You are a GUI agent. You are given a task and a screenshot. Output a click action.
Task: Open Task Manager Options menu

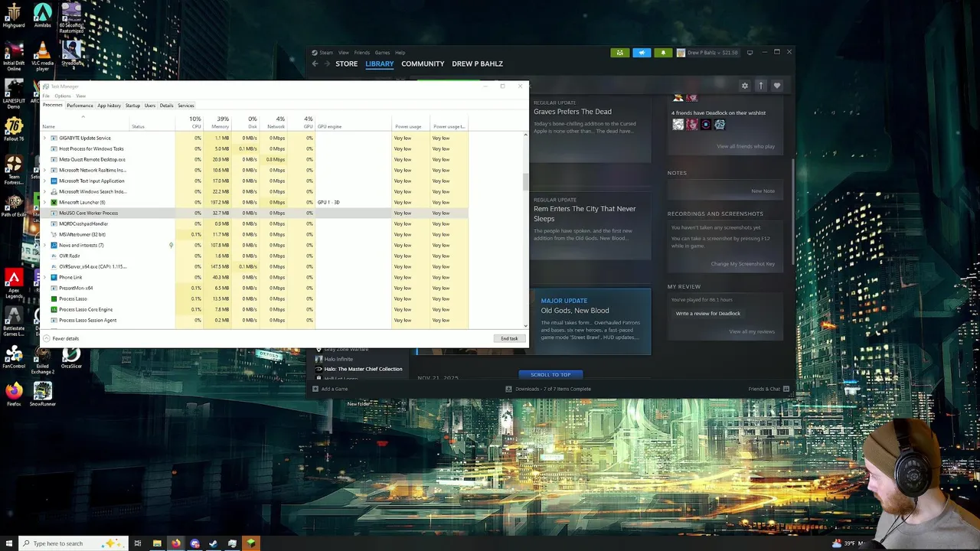click(x=63, y=96)
